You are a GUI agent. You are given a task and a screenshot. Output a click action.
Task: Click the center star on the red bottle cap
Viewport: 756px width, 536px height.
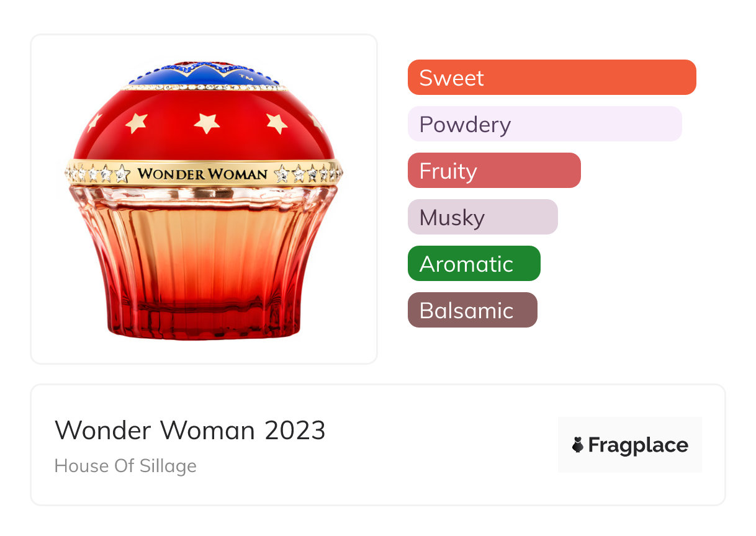[x=207, y=122]
